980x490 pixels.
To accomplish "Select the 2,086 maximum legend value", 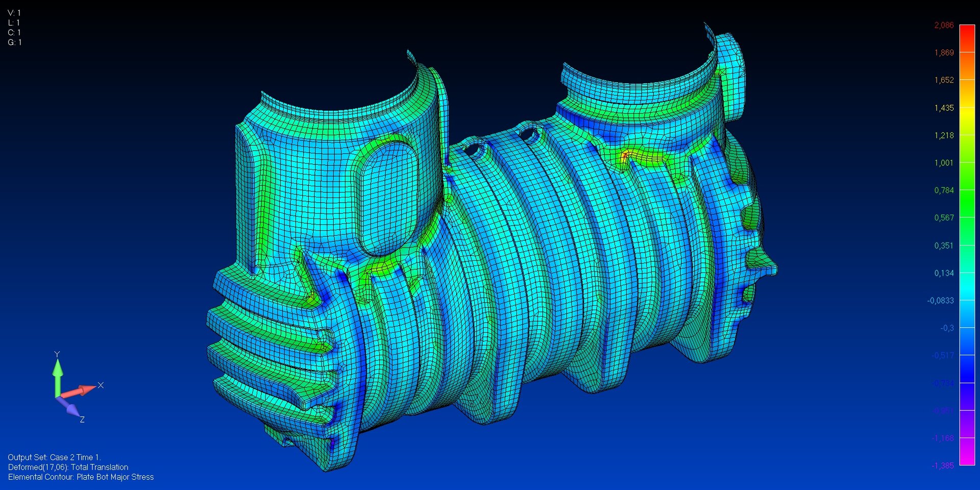I will pos(944,25).
